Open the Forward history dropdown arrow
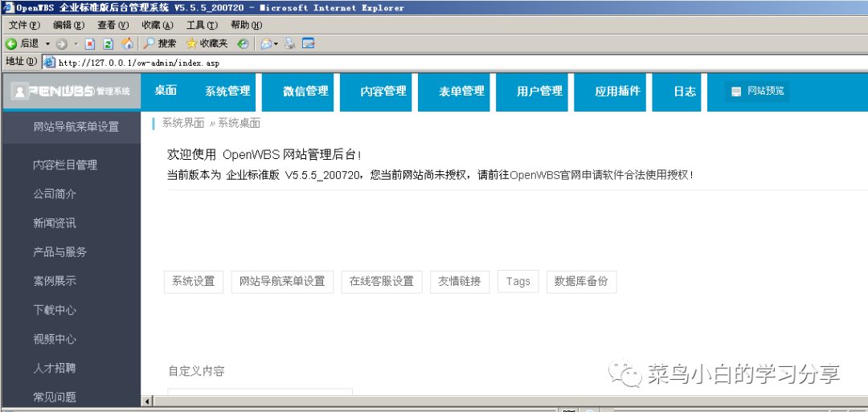Screen dimensions: 868x412 (76, 43)
